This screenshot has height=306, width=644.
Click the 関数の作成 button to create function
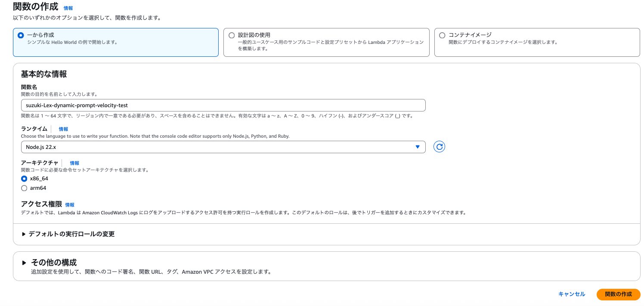tap(618, 294)
